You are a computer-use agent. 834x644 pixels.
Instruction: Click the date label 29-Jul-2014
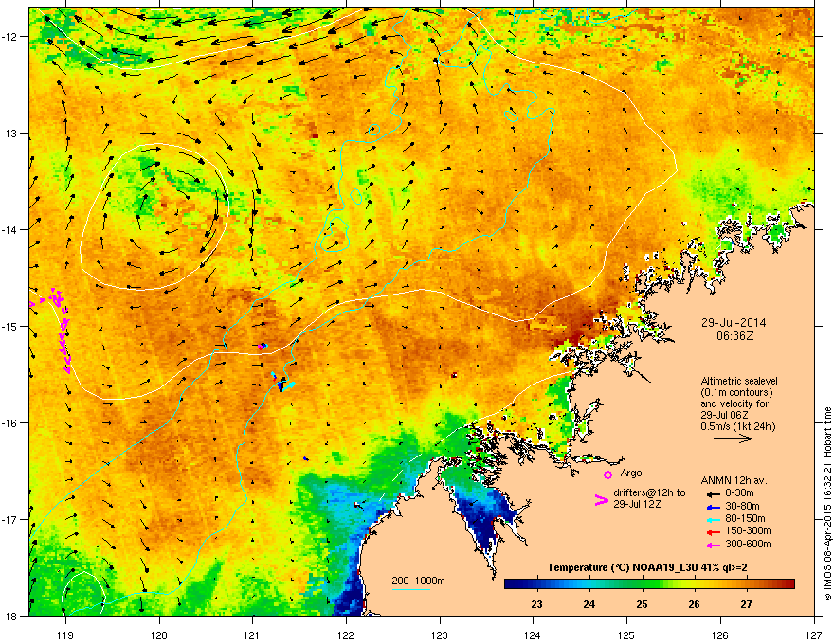[734, 323]
